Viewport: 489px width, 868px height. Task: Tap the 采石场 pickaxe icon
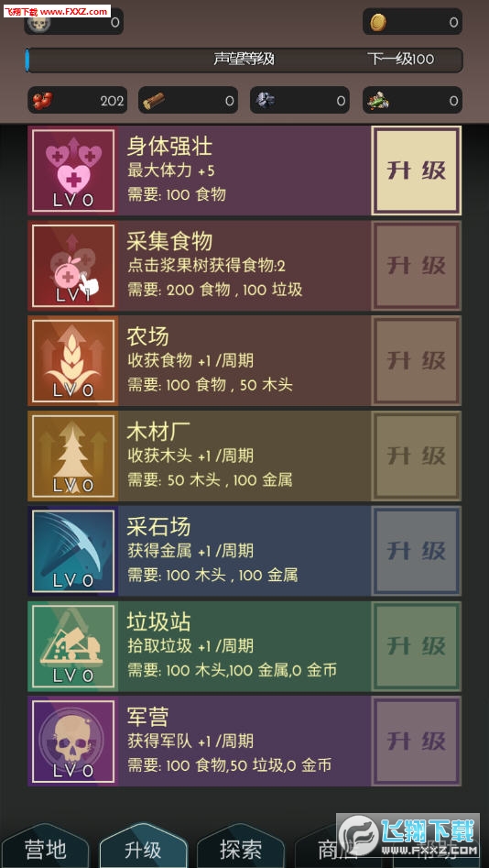coord(73,551)
